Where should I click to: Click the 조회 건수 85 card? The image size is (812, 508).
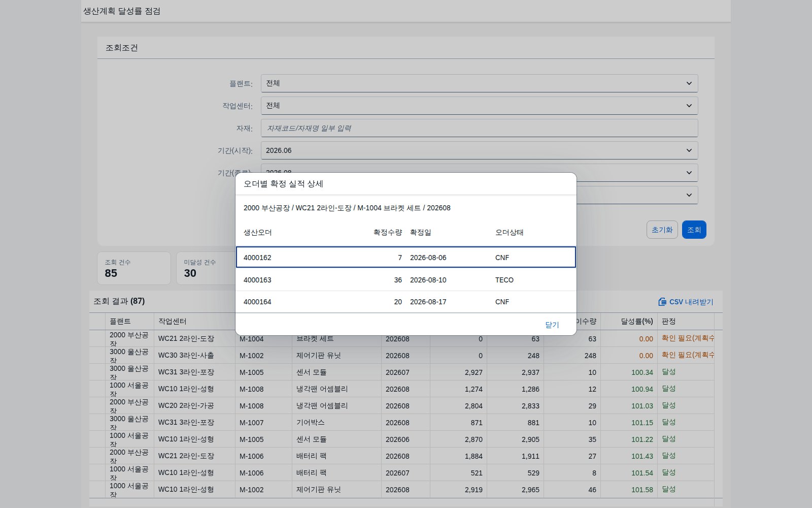click(134, 268)
